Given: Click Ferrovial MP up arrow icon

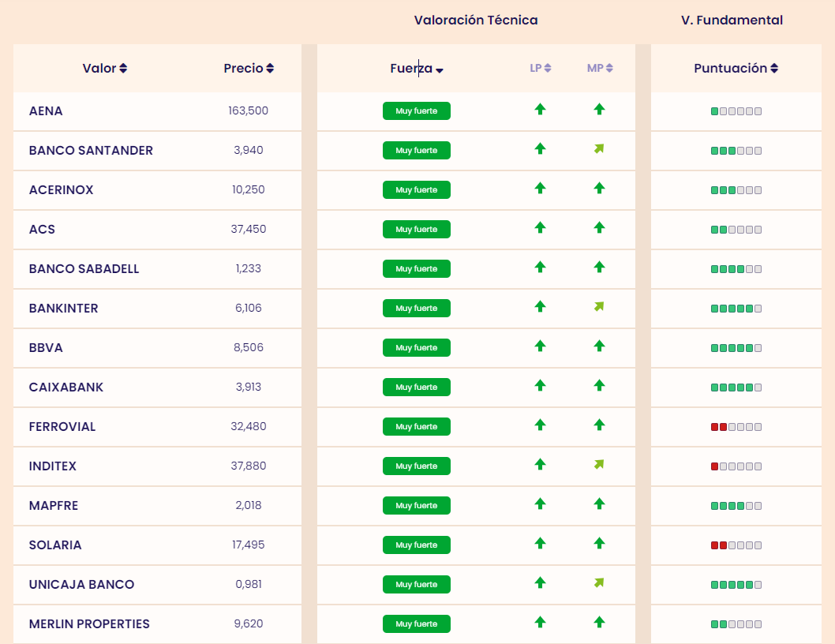Looking at the screenshot, I should 599,425.
